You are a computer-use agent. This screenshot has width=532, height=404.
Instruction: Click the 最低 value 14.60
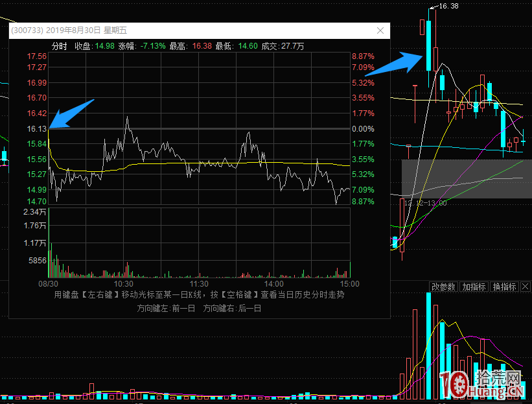click(248, 46)
